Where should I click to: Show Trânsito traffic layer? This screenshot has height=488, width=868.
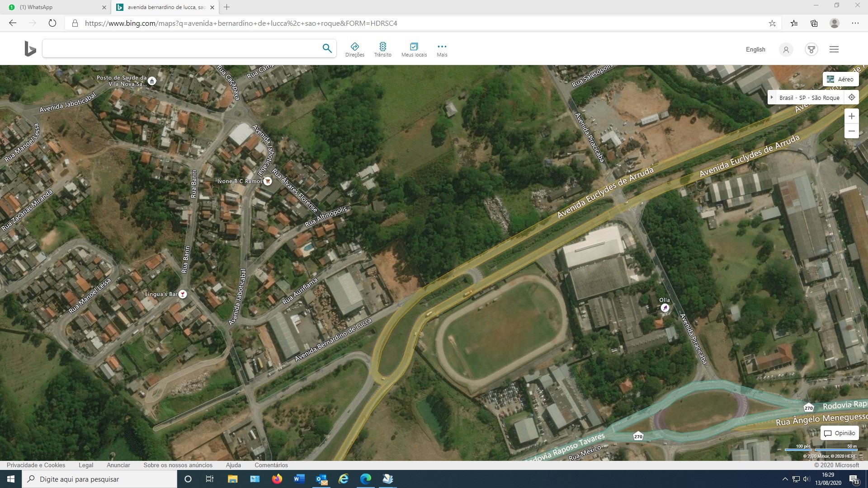[x=382, y=49]
